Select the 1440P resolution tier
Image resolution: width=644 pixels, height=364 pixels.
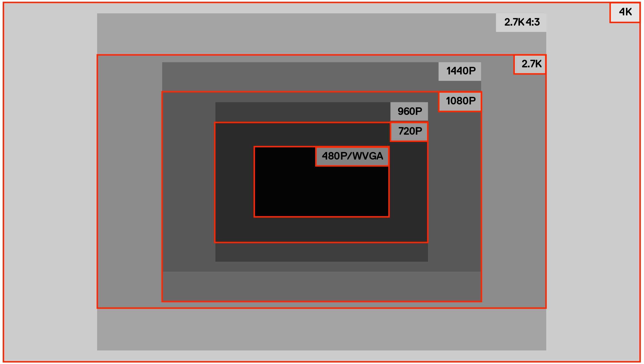point(460,72)
